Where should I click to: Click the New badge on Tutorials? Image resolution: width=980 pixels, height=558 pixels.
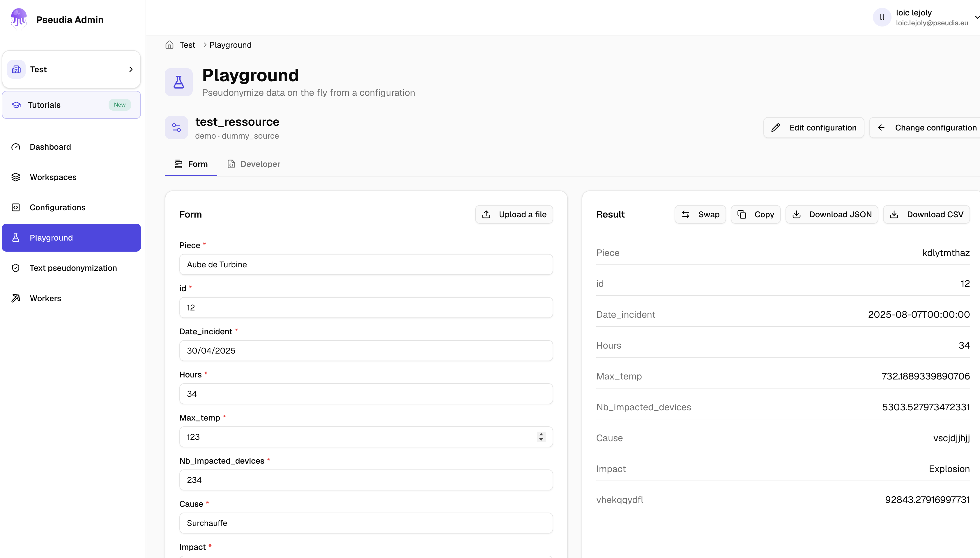[120, 105]
